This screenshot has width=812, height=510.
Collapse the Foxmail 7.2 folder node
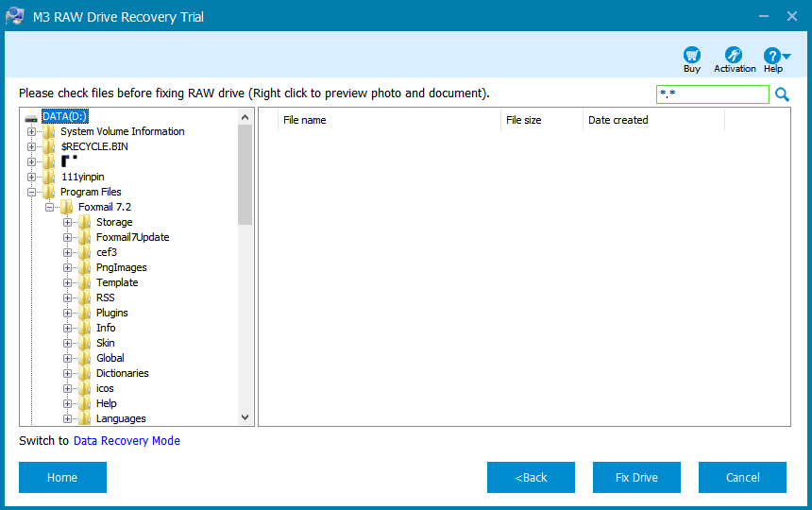pyautogui.click(x=50, y=207)
